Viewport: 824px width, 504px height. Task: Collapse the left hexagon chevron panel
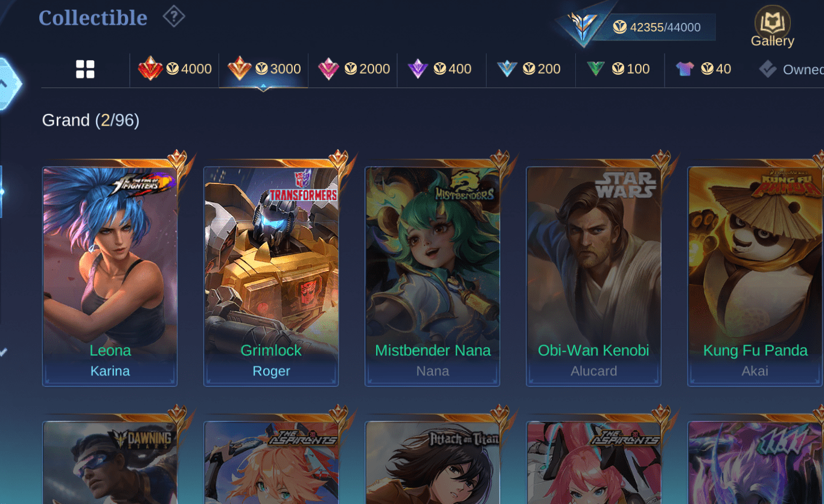click(7, 84)
